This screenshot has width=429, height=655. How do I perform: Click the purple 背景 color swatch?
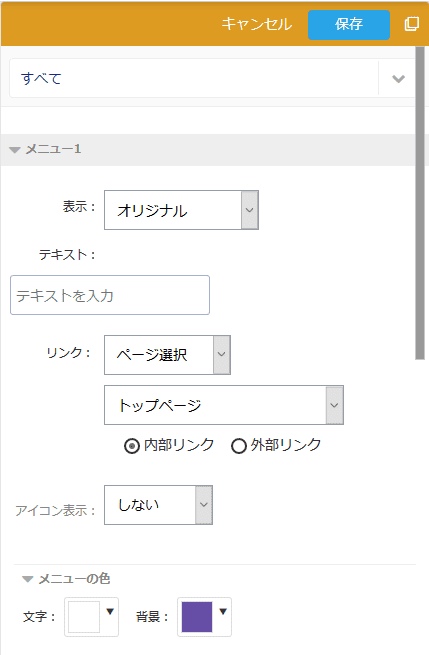(197, 617)
